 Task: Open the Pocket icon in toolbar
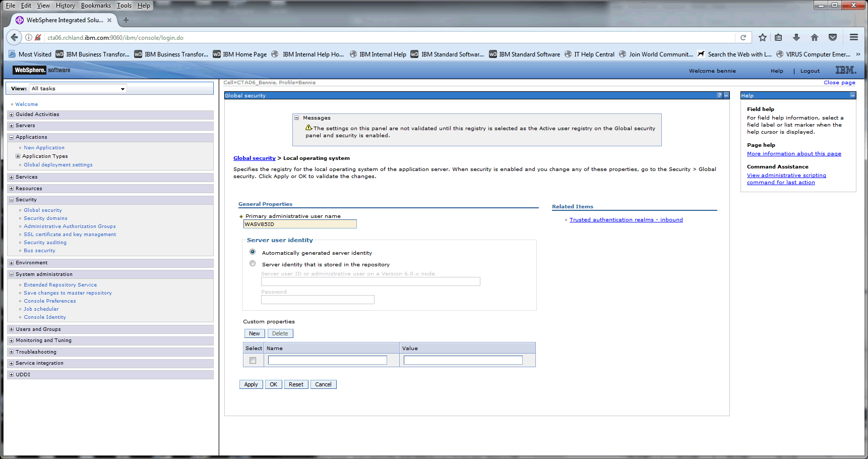click(833, 37)
